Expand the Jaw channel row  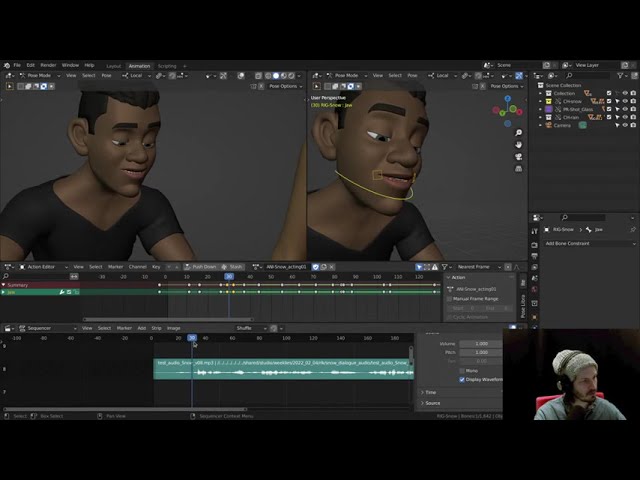3,292
